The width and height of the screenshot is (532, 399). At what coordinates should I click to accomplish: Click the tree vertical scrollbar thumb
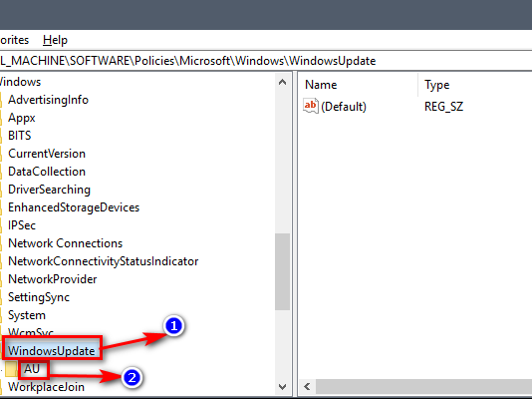[282, 271]
